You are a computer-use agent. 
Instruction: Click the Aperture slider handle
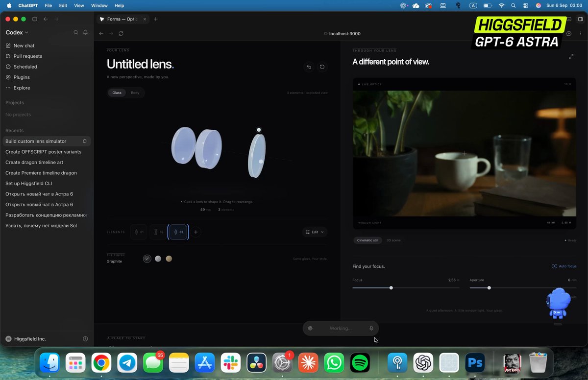[489, 288]
